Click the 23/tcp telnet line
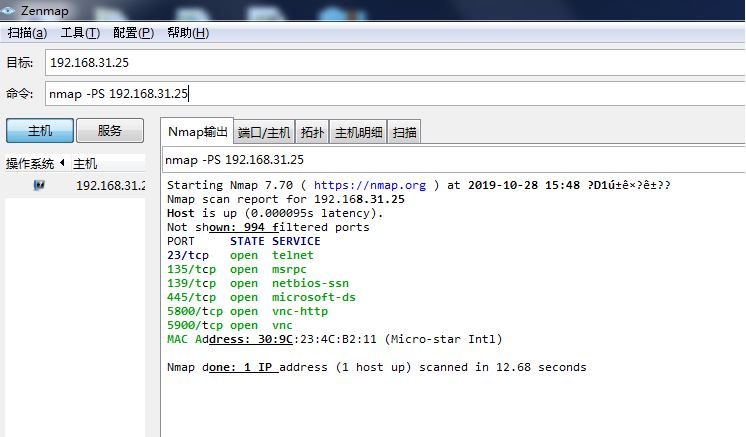 coord(240,255)
